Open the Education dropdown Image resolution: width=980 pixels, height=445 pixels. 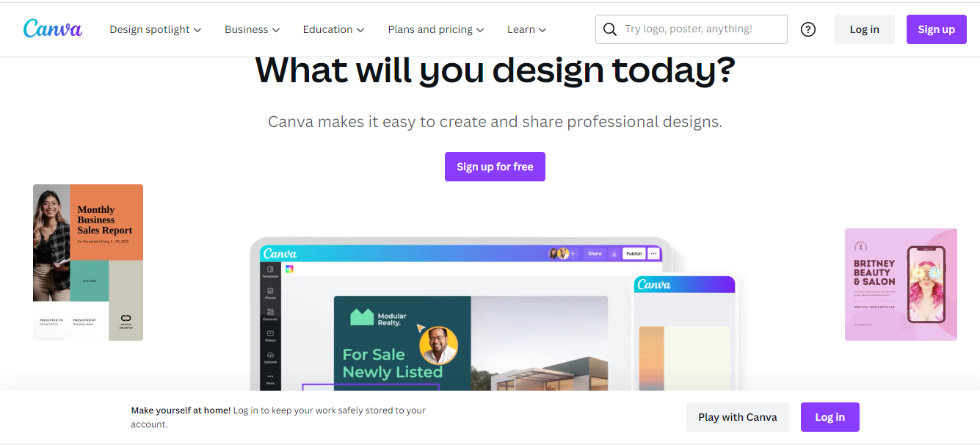pos(334,29)
